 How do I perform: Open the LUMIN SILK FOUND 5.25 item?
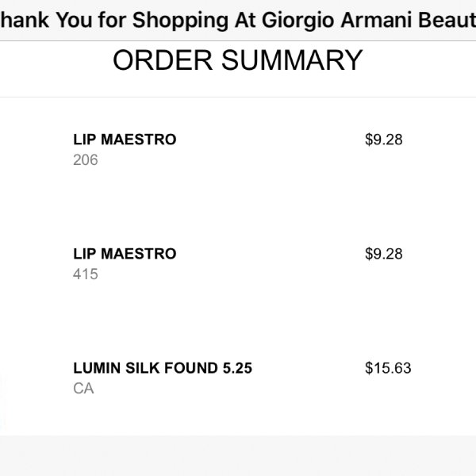[x=163, y=368]
